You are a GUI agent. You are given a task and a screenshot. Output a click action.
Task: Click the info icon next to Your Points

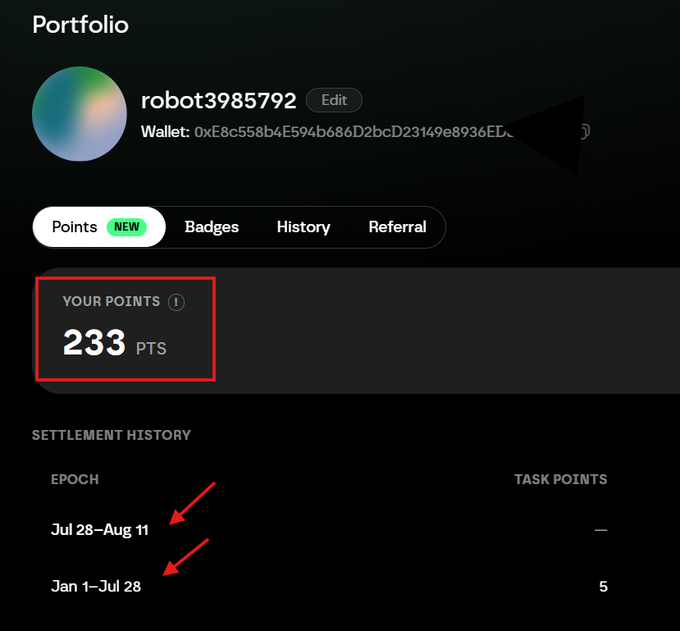click(176, 302)
